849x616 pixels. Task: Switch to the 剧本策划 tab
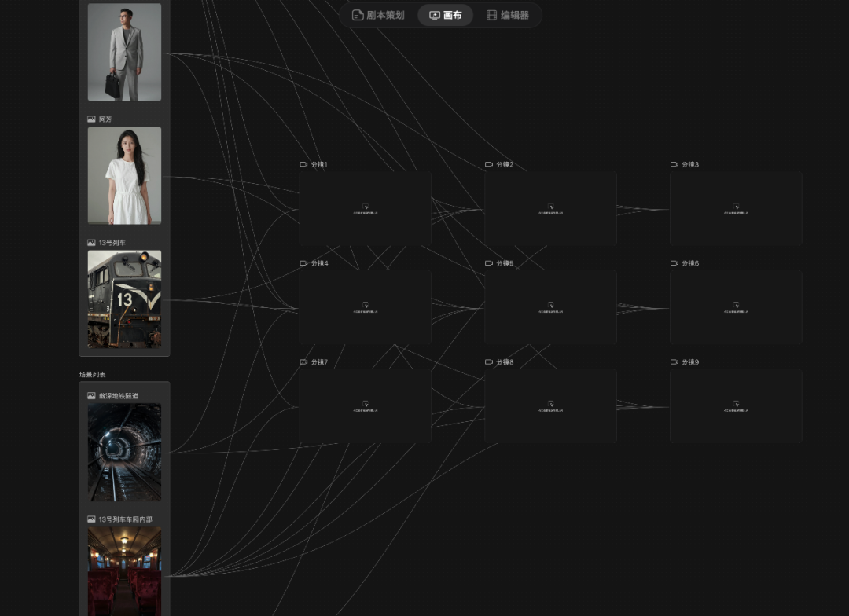378,15
